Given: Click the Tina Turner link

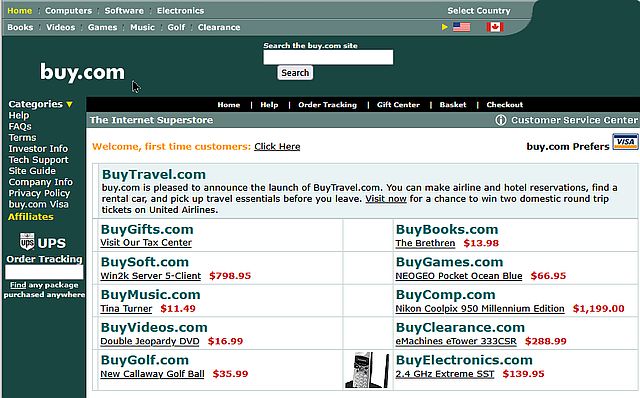Looking at the screenshot, I should point(127,309).
